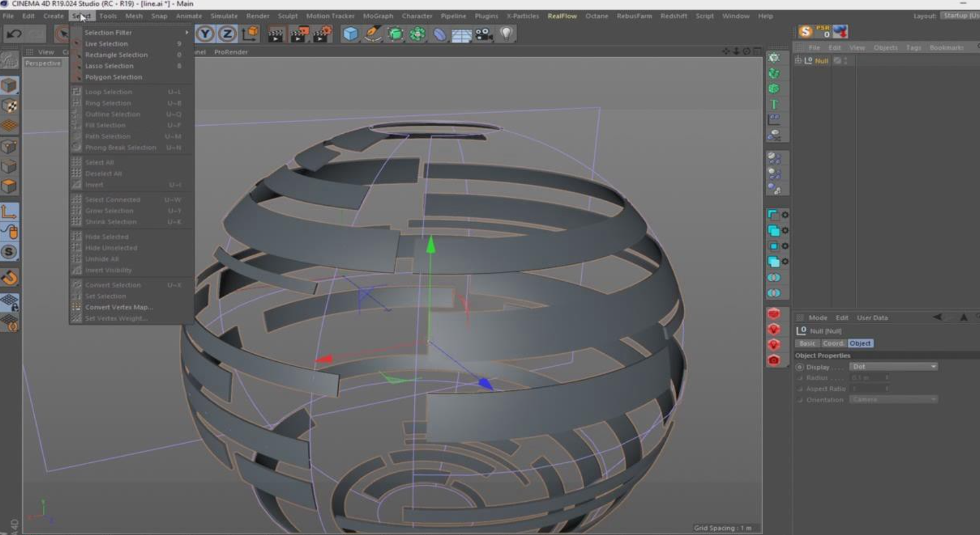Switch to the Coord. tab
980x535 pixels.
tap(833, 344)
